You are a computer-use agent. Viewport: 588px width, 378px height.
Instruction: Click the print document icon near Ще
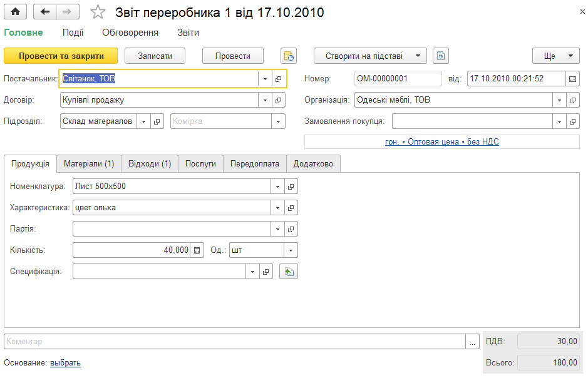coord(441,56)
